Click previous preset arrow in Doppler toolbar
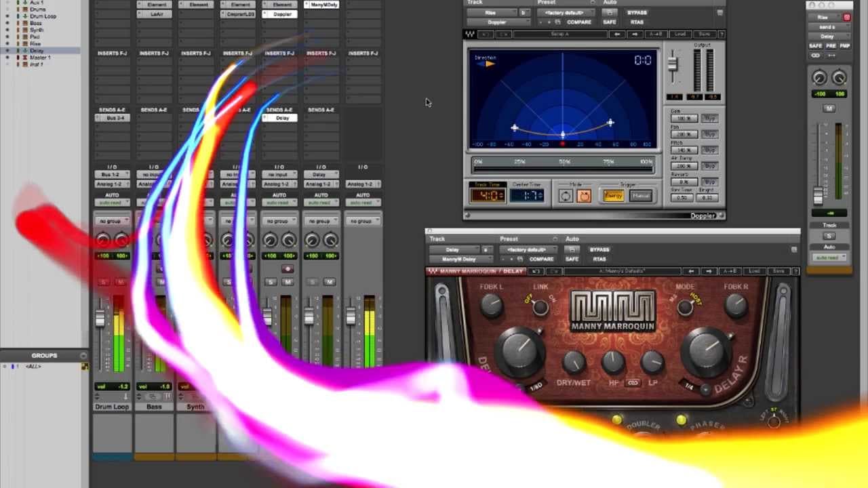Image resolution: width=868 pixels, height=488 pixels. pyautogui.click(x=616, y=34)
